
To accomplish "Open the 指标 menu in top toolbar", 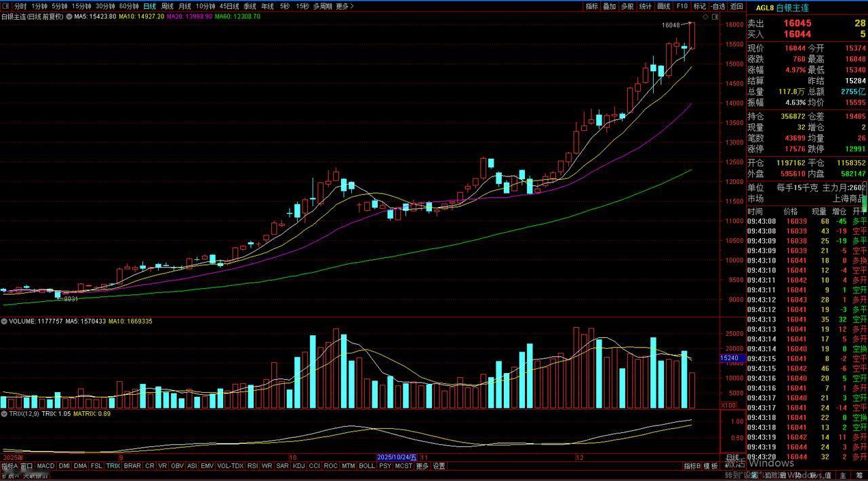I will click(x=592, y=6).
